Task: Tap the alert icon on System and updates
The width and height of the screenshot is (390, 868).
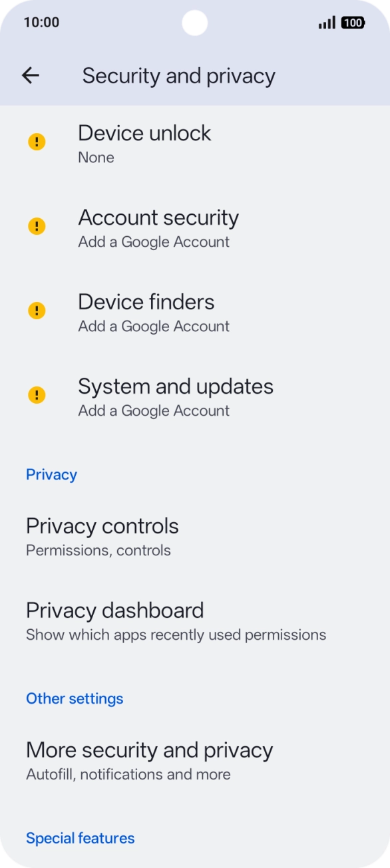Action: point(37,394)
